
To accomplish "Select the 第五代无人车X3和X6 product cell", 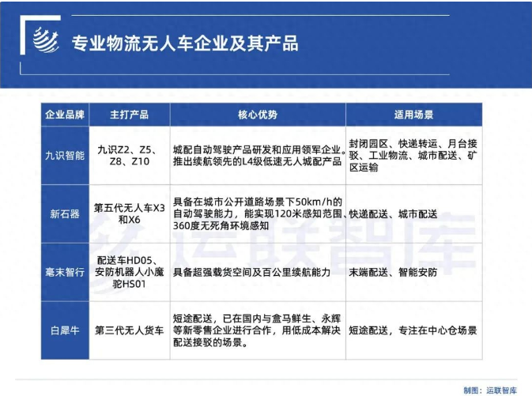I will (129, 213).
